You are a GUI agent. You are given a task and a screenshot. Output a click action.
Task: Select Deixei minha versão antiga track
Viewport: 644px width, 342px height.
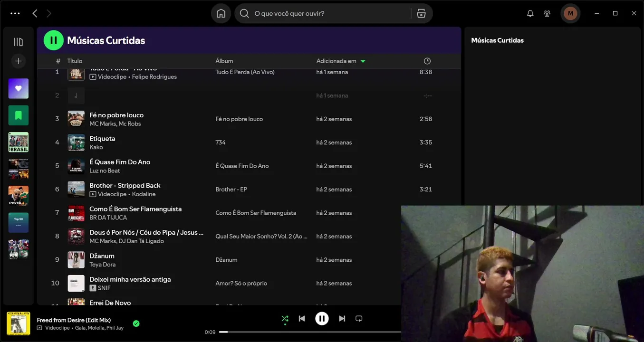tap(130, 279)
